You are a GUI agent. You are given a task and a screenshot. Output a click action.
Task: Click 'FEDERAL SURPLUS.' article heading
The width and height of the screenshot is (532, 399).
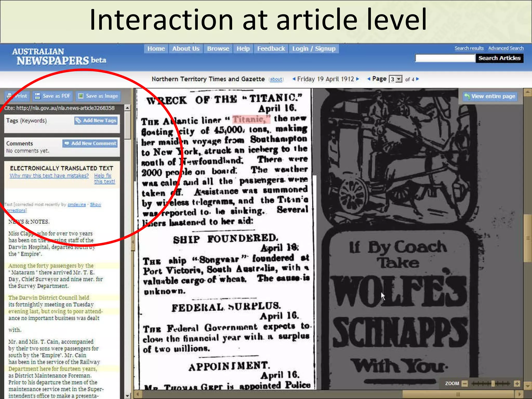tap(226, 307)
